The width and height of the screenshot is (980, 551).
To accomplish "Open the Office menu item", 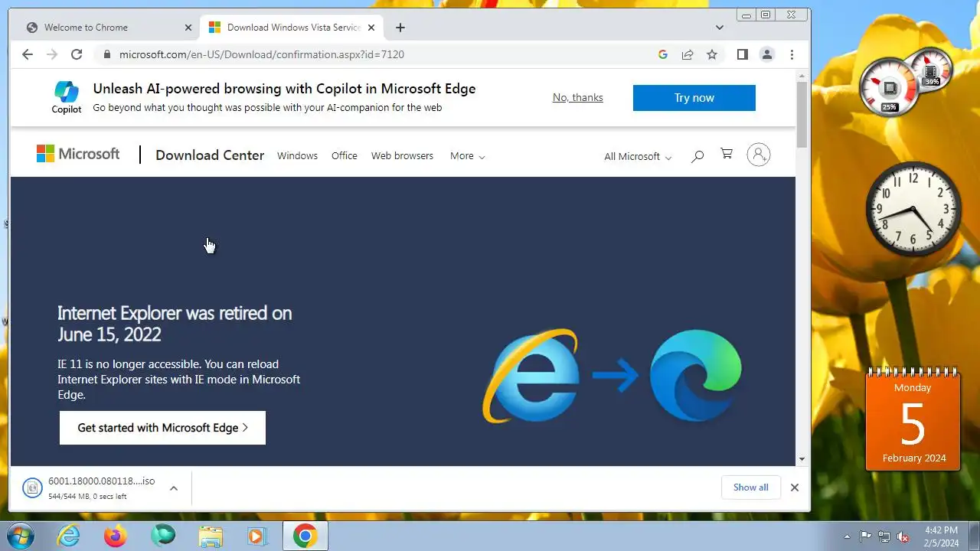I will (x=345, y=155).
